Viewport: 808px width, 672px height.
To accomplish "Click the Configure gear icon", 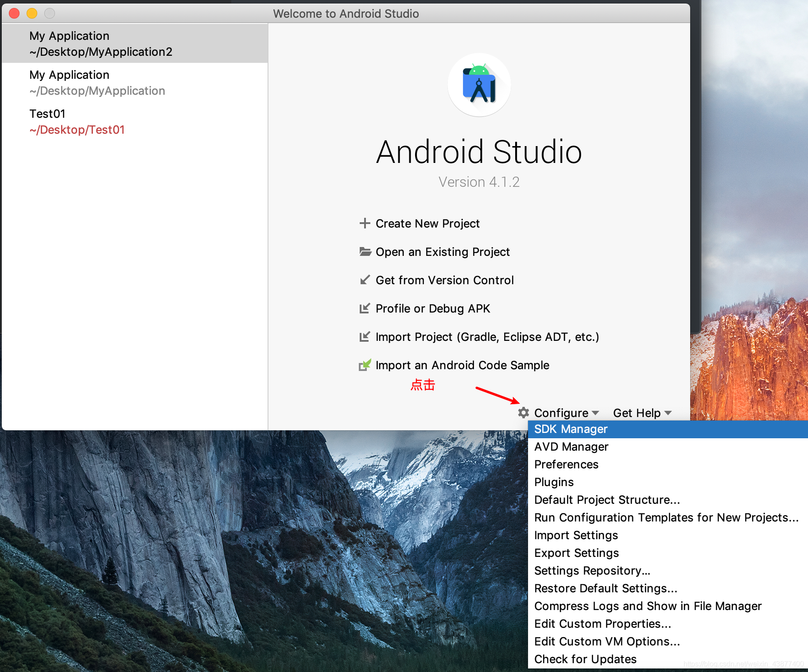I will 524,413.
